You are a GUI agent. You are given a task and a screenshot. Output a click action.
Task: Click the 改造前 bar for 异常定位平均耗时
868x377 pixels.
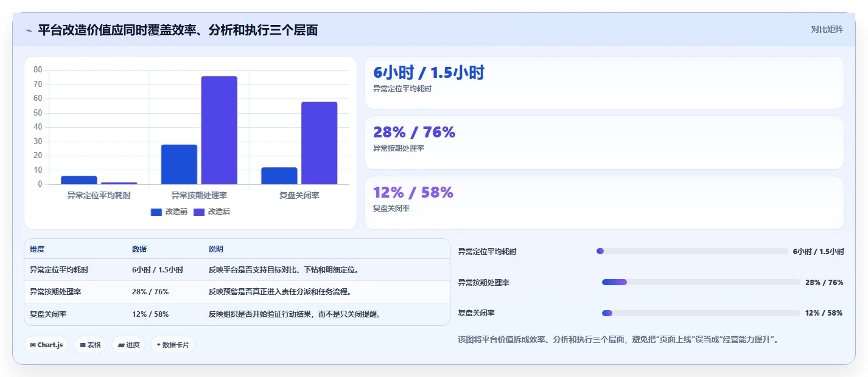(x=79, y=180)
